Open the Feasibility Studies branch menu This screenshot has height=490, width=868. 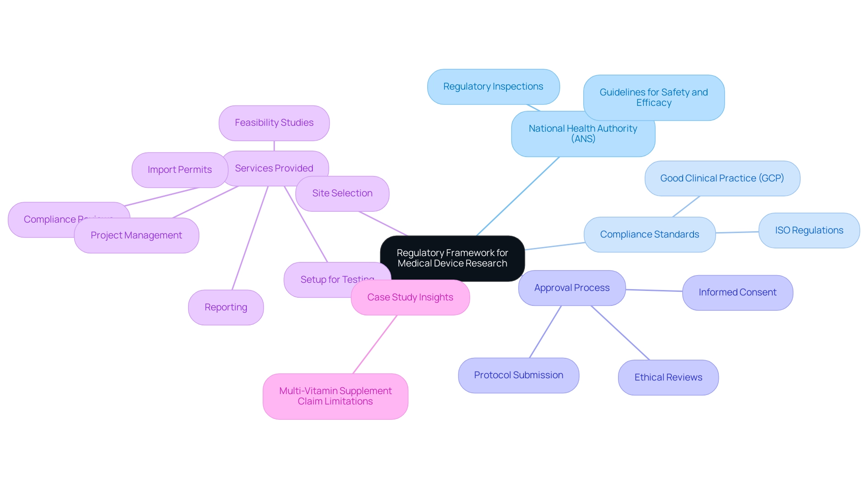point(275,122)
